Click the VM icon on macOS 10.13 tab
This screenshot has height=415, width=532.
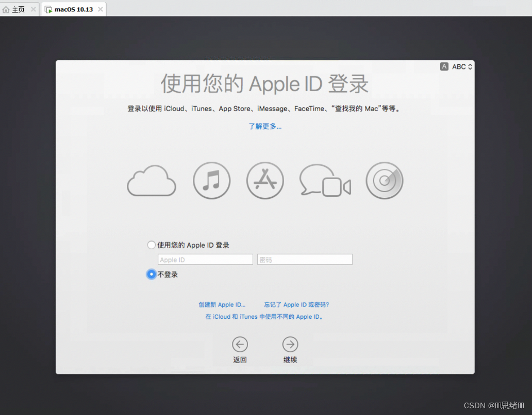48,9
